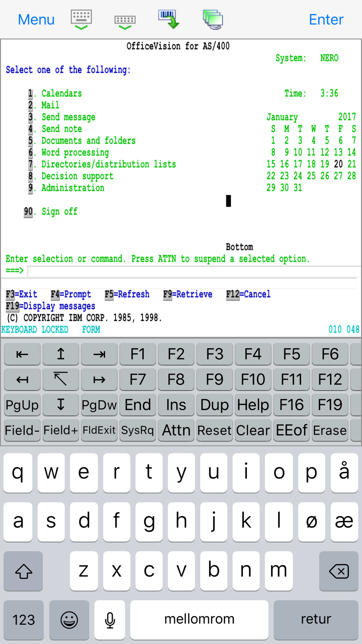The height and width of the screenshot is (644, 362).
Task: Tap the PgDw key
Action: 99,405
